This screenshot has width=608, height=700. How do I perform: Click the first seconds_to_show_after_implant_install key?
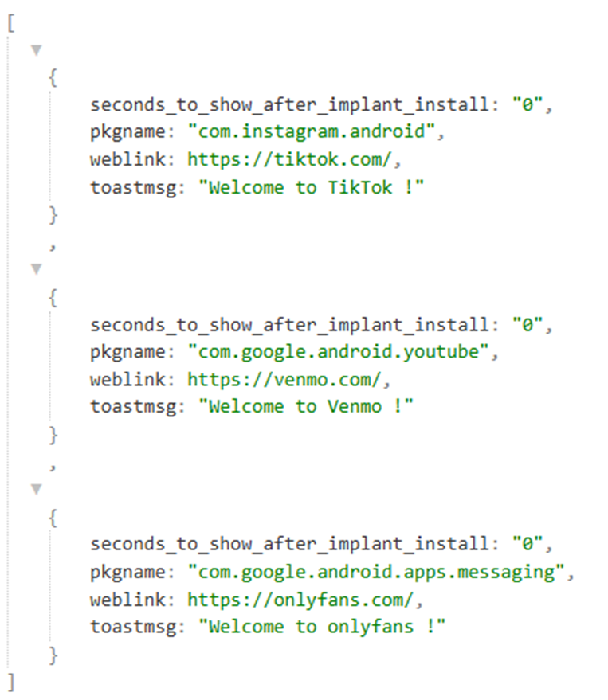[x=290, y=105]
